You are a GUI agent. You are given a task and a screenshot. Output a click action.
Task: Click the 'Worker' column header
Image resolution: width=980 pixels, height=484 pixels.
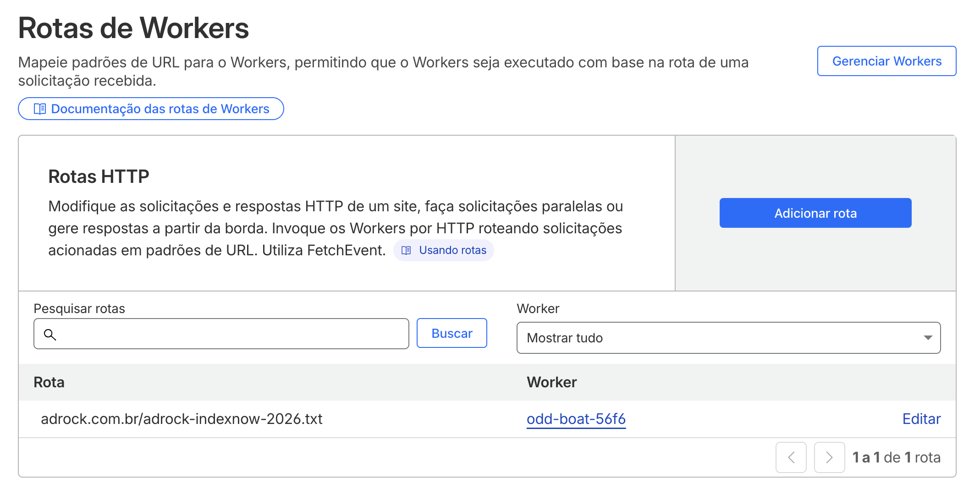(x=552, y=382)
